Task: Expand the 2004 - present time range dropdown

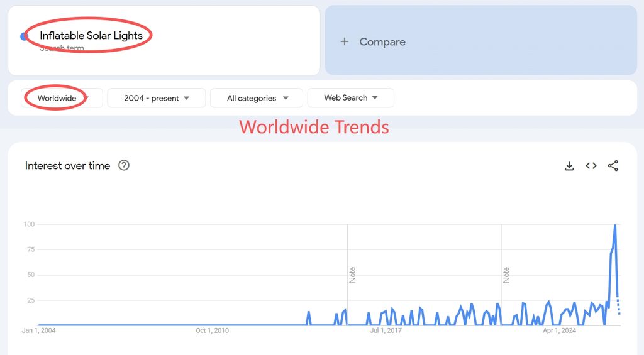Action: 157,98
